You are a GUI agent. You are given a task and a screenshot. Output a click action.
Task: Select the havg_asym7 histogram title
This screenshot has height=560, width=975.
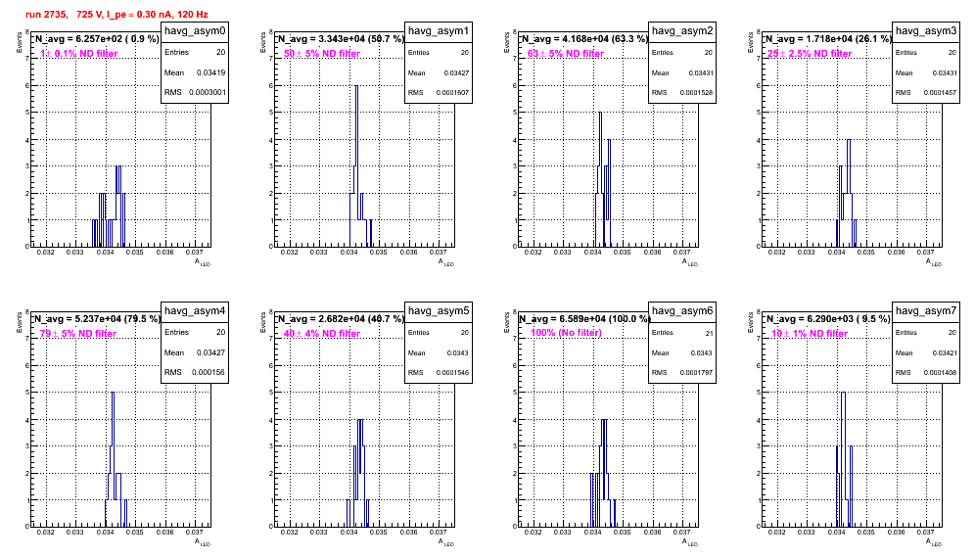(x=926, y=310)
